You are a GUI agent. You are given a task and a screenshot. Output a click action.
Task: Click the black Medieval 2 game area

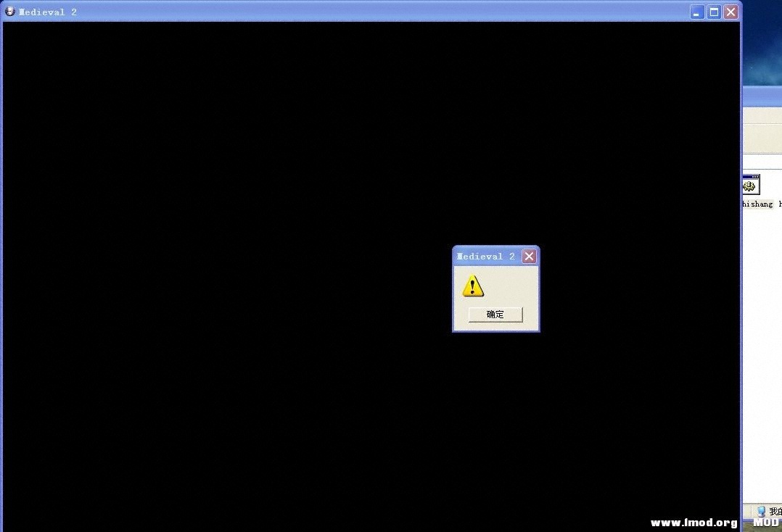tap(218, 290)
